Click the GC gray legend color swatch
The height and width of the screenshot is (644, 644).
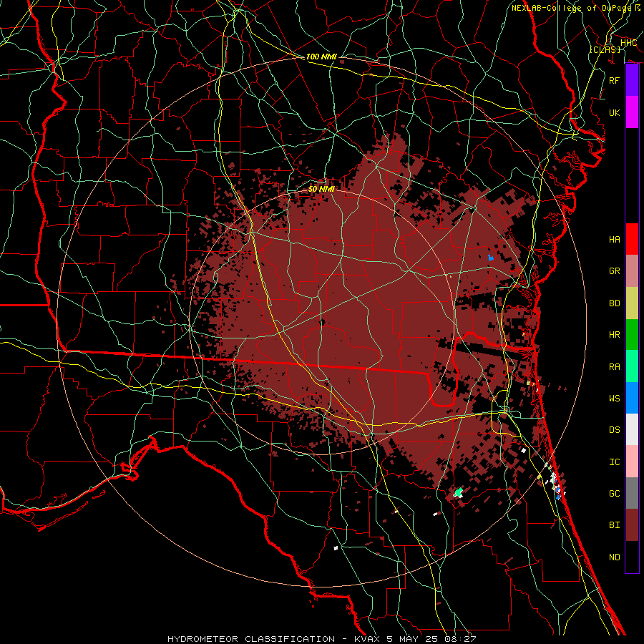(x=632, y=493)
